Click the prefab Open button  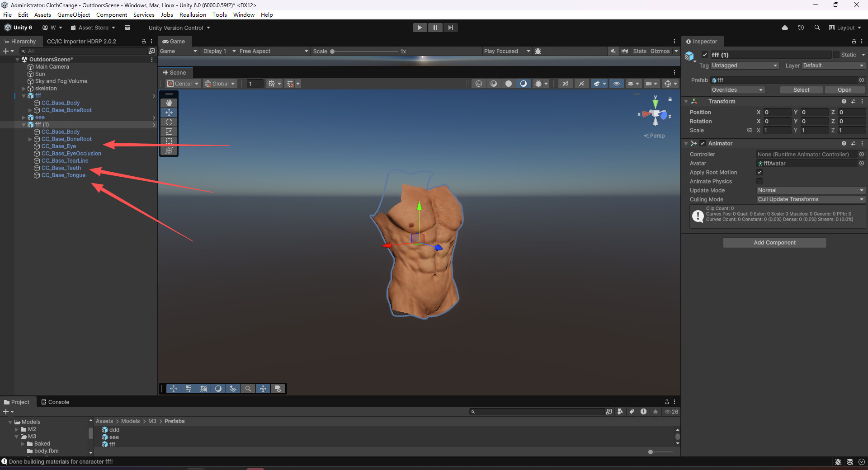coord(844,90)
